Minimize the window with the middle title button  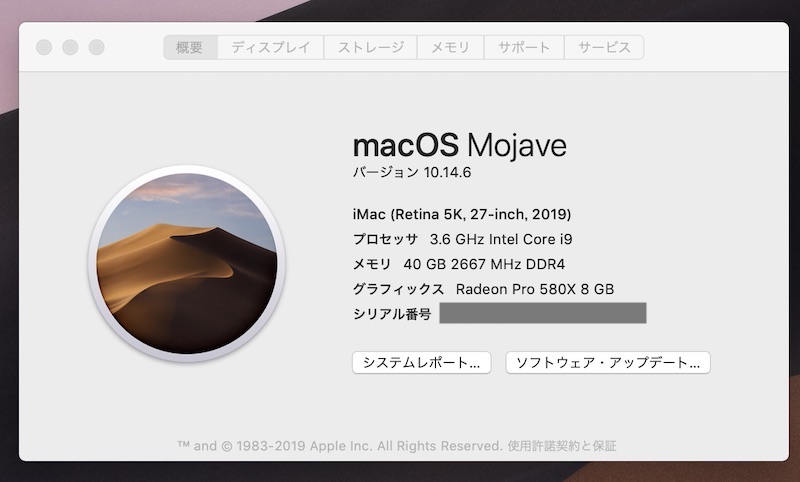[x=70, y=47]
